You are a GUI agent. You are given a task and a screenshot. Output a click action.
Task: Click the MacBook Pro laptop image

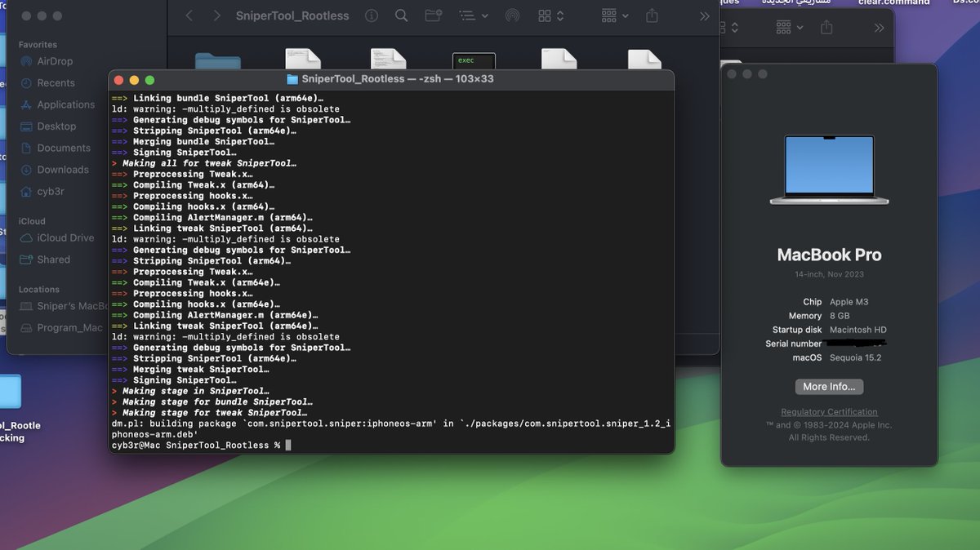[x=829, y=170]
